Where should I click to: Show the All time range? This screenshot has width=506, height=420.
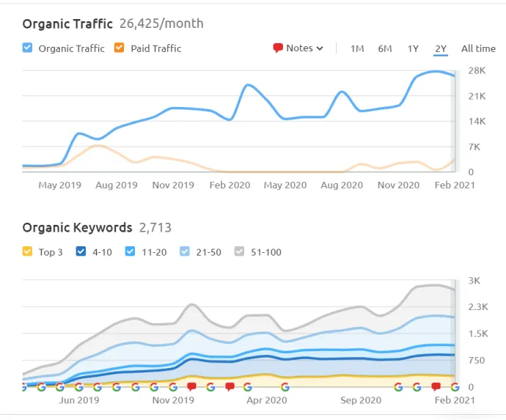click(478, 48)
